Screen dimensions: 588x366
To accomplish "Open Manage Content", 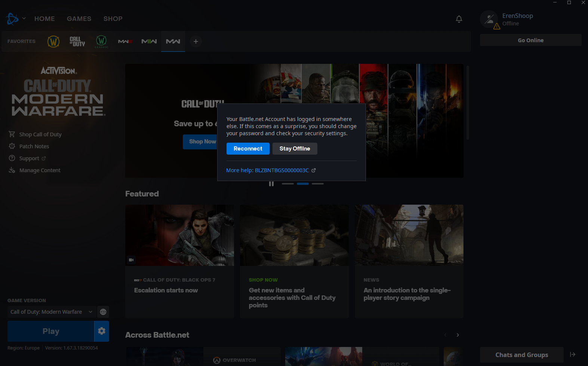I will click(x=34, y=170).
